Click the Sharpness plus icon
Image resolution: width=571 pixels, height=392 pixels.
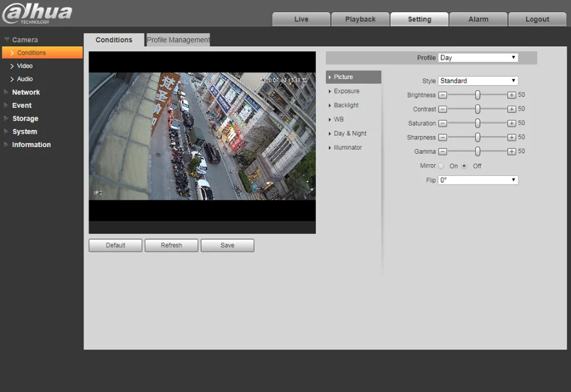[x=512, y=138]
